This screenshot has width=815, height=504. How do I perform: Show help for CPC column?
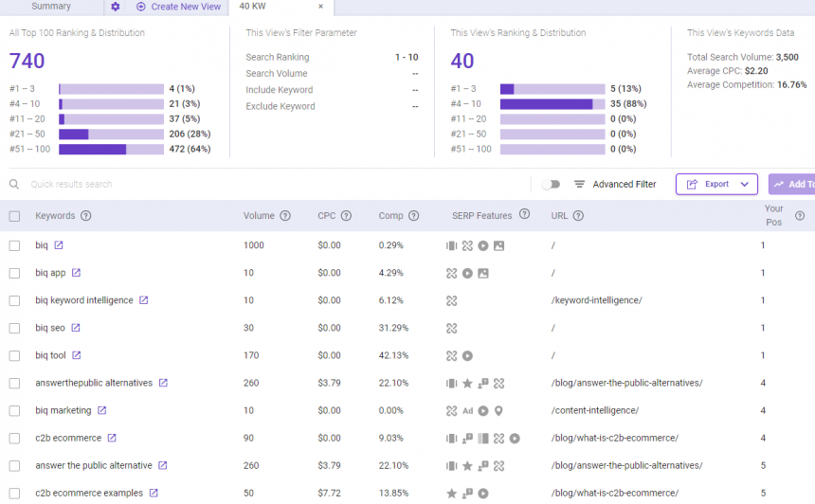346,216
